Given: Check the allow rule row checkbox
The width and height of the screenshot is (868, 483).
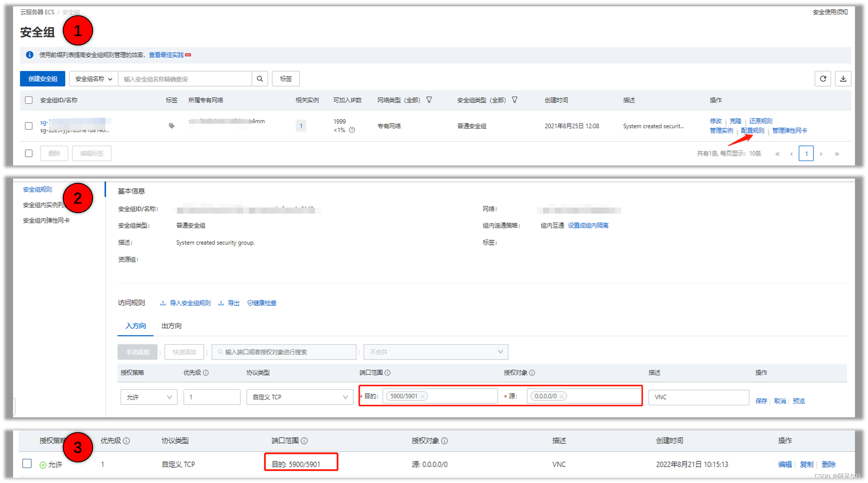Looking at the screenshot, I should [x=27, y=464].
